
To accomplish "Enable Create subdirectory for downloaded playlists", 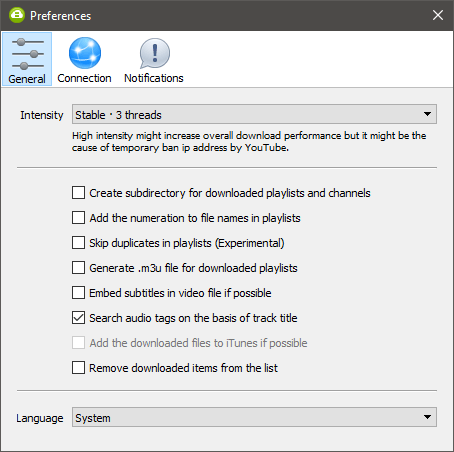I will coord(79,193).
